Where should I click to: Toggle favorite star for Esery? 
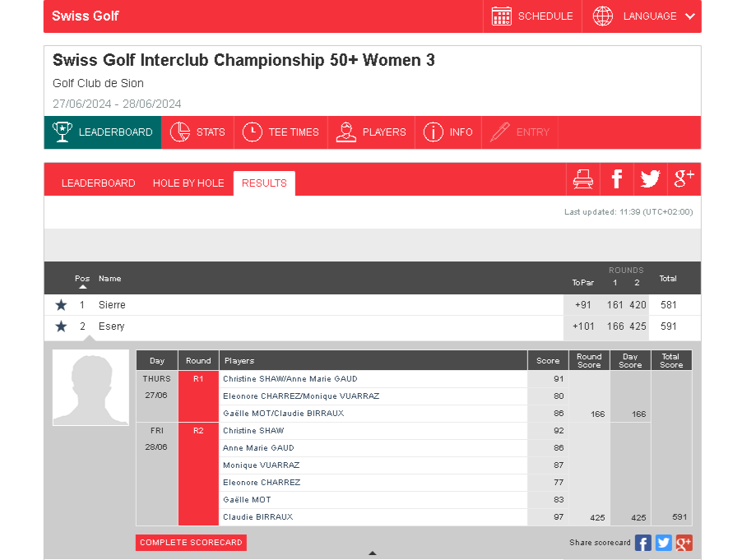[61, 326]
